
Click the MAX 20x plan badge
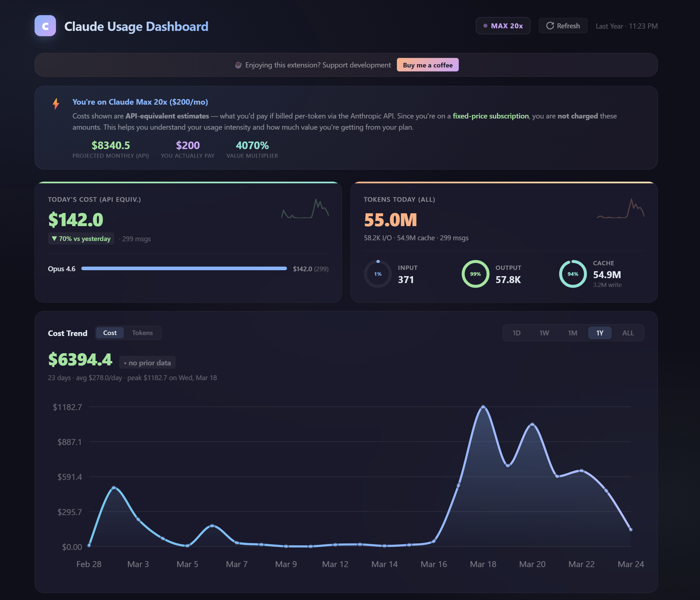(x=503, y=26)
